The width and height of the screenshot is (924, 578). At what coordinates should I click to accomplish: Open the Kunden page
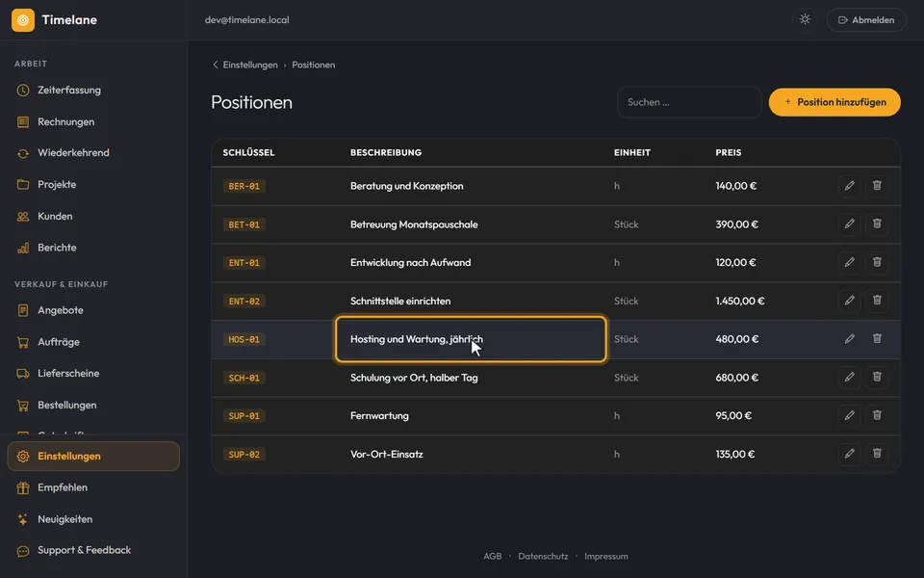click(93, 217)
